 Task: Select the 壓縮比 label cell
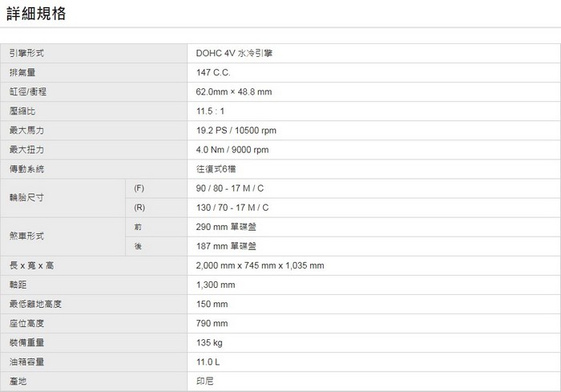coord(21,111)
